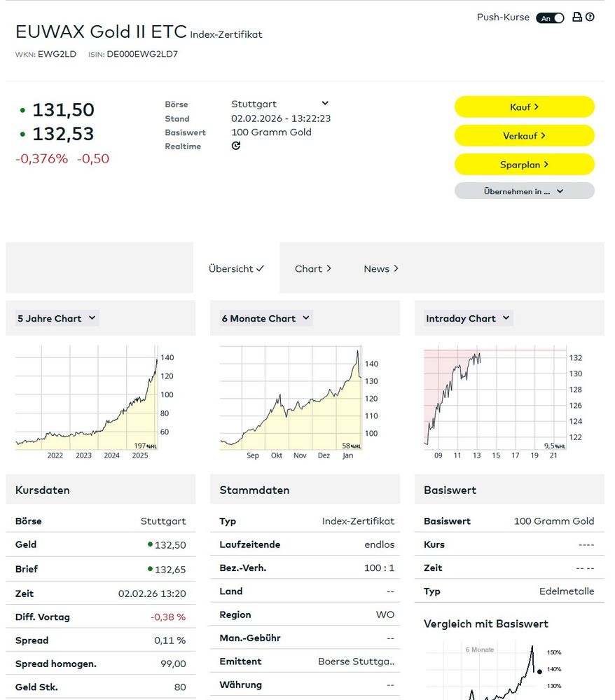The height and width of the screenshot is (700, 615).
Task: Click the Spread value 0,11 %
Action: click(170, 640)
